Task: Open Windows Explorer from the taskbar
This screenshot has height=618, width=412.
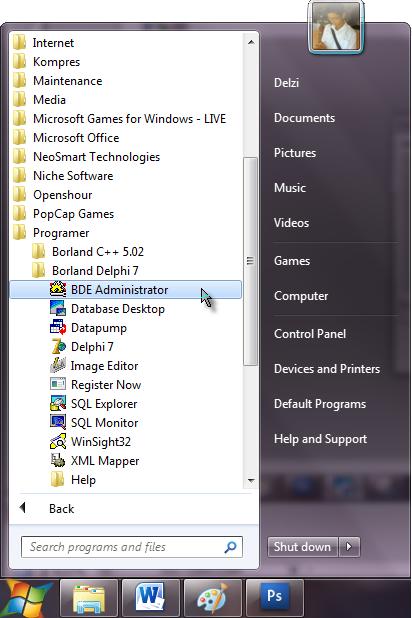Action: click(89, 599)
